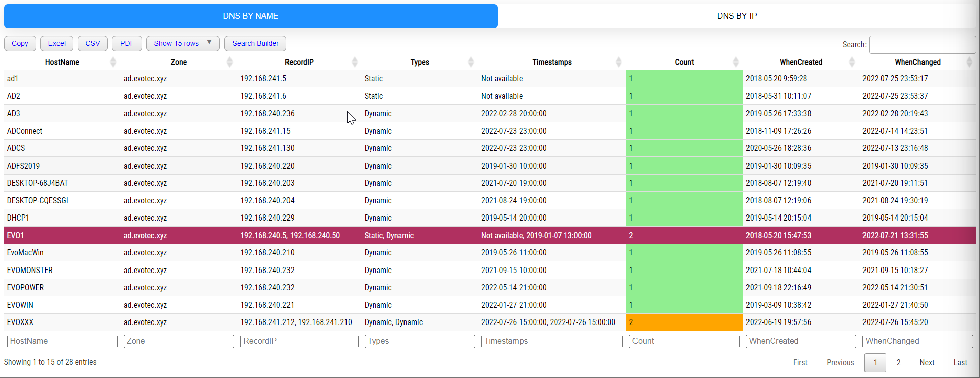Export table as CSV

coord(93,43)
